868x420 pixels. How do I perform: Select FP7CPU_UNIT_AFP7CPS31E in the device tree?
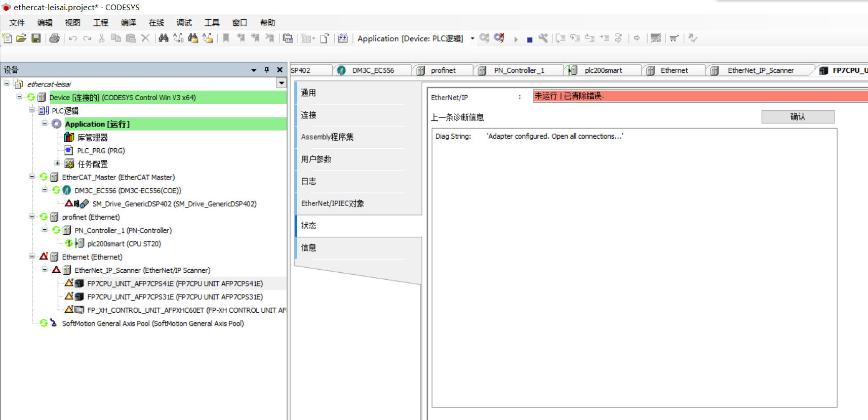[175, 297]
